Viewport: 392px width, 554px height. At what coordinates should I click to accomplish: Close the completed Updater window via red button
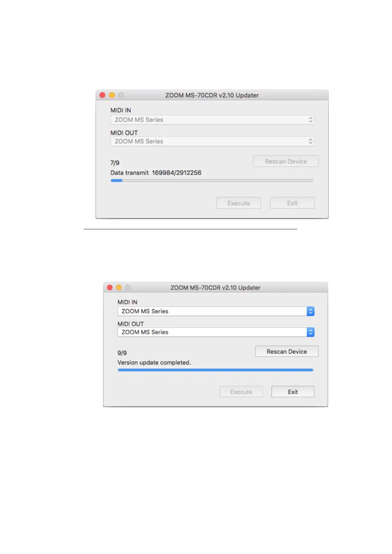(x=110, y=288)
